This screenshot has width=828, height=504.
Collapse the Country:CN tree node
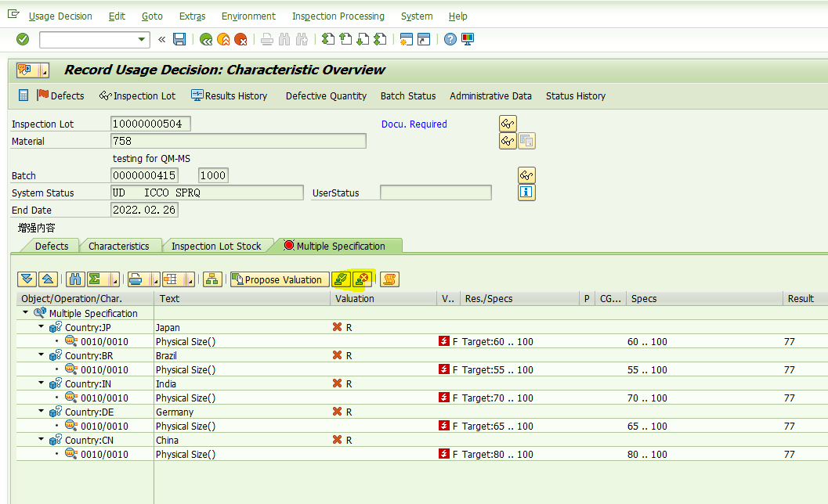point(40,440)
